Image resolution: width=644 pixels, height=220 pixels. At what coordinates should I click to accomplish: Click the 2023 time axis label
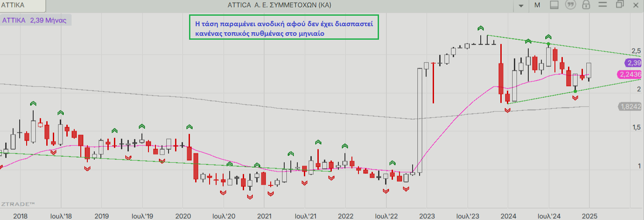pyautogui.click(x=427, y=216)
